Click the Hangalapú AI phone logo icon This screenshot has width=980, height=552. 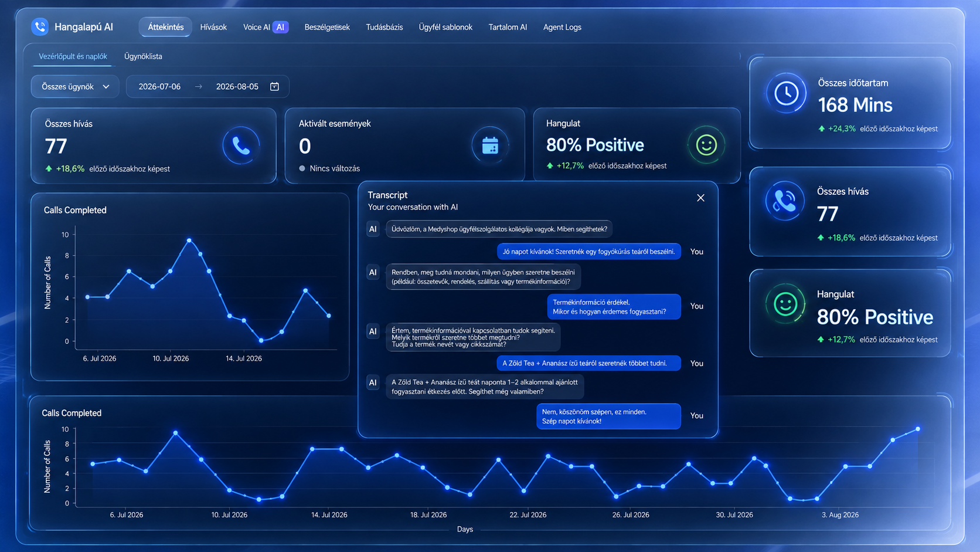click(40, 26)
